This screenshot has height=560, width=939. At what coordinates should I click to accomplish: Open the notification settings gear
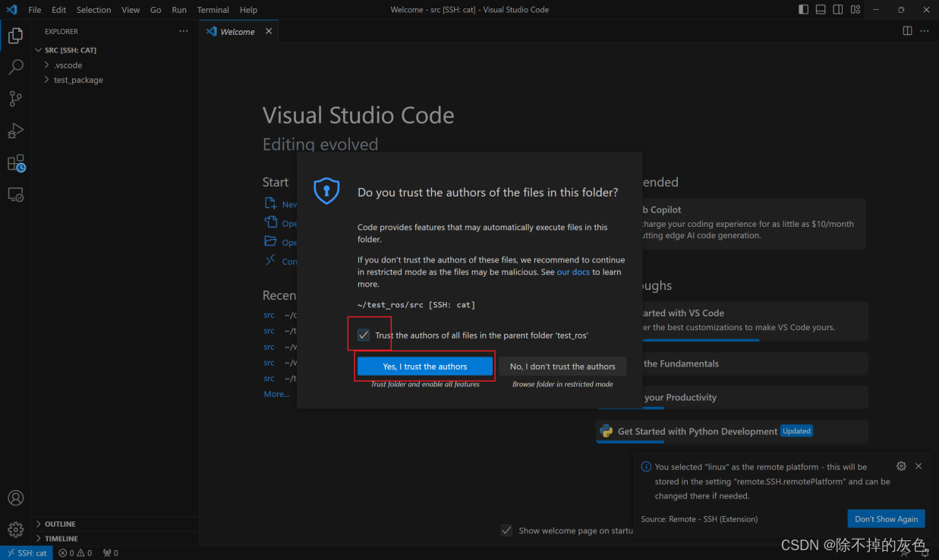(x=901, y=466)
